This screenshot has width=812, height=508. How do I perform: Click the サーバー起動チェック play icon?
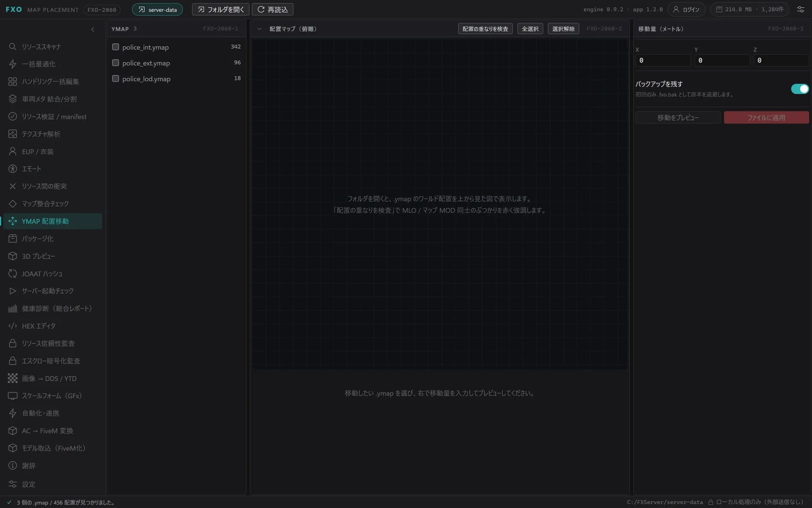(x=13, y=291)
